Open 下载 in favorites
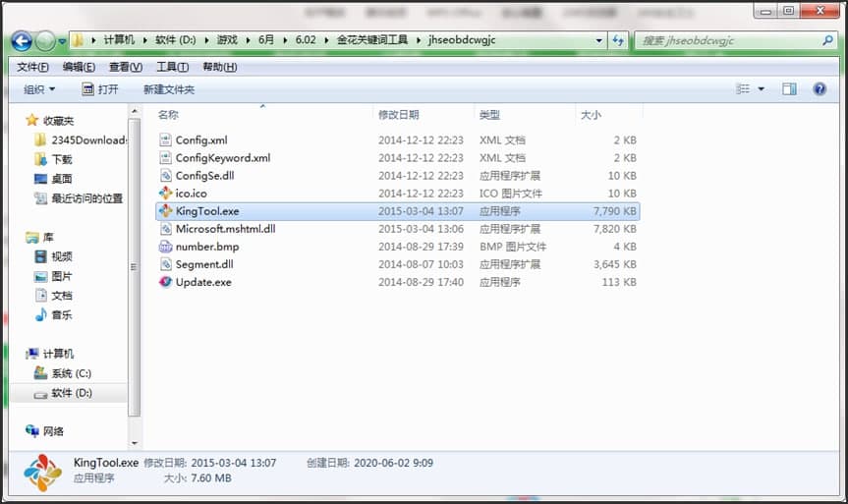This screenshot has width=848, height=504. (53, 159)
